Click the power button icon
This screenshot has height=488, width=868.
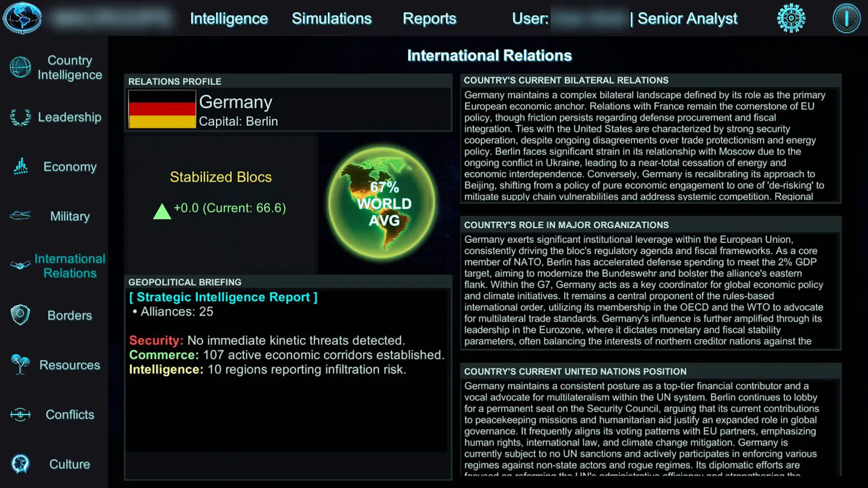[846, 18]
